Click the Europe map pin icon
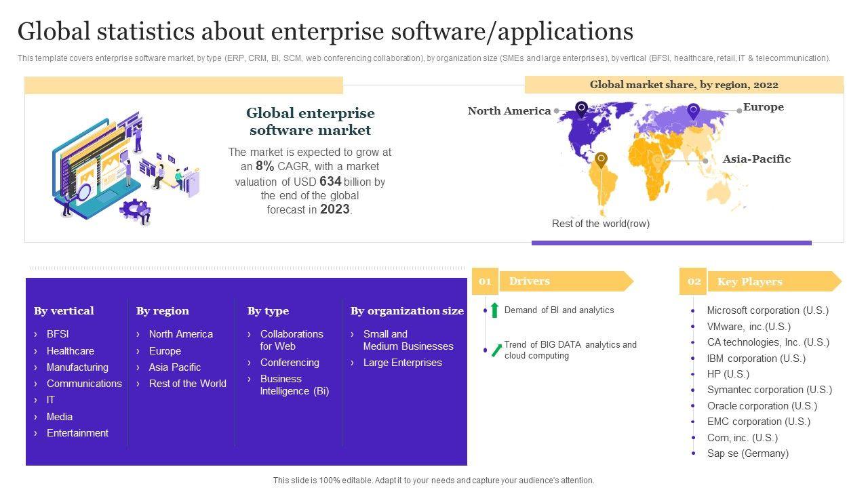868x488 pixels. tap(692, 110)
